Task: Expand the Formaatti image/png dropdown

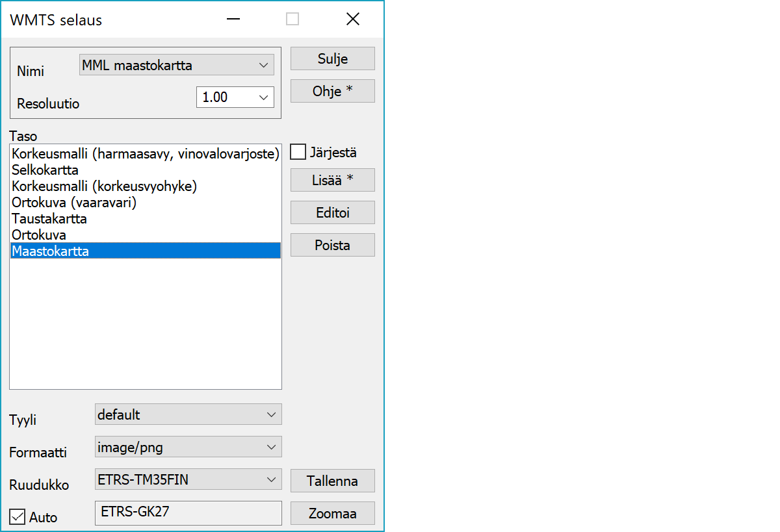Action: (188, 447)
